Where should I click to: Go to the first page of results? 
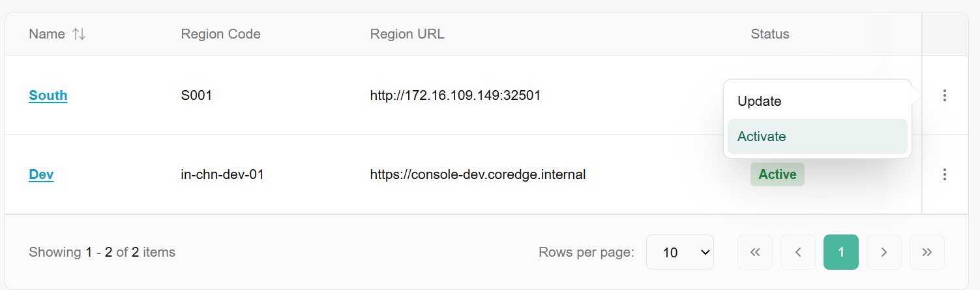[x=755, y=252]
